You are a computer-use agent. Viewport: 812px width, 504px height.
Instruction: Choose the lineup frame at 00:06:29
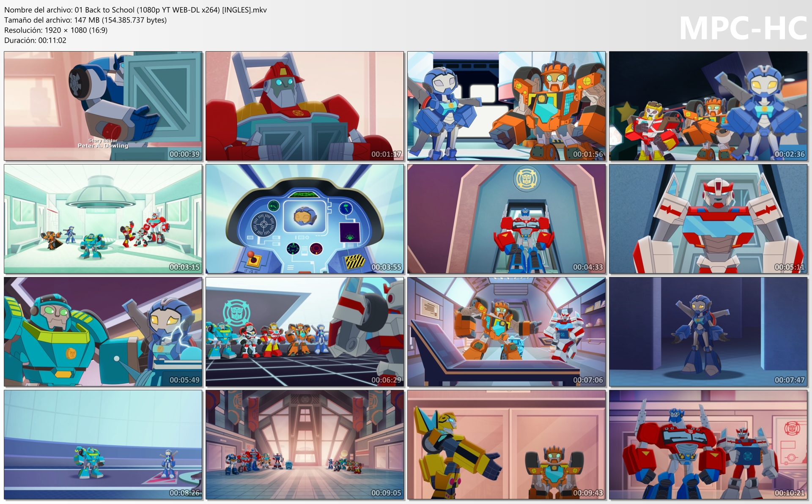pyautogui.click(x=305, y=332)
